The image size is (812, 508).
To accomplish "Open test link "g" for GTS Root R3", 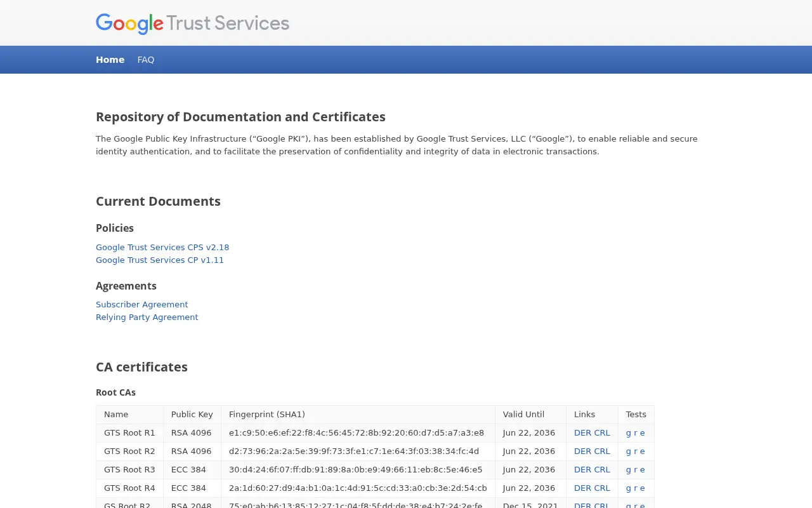I will click(x=629, y=470).
